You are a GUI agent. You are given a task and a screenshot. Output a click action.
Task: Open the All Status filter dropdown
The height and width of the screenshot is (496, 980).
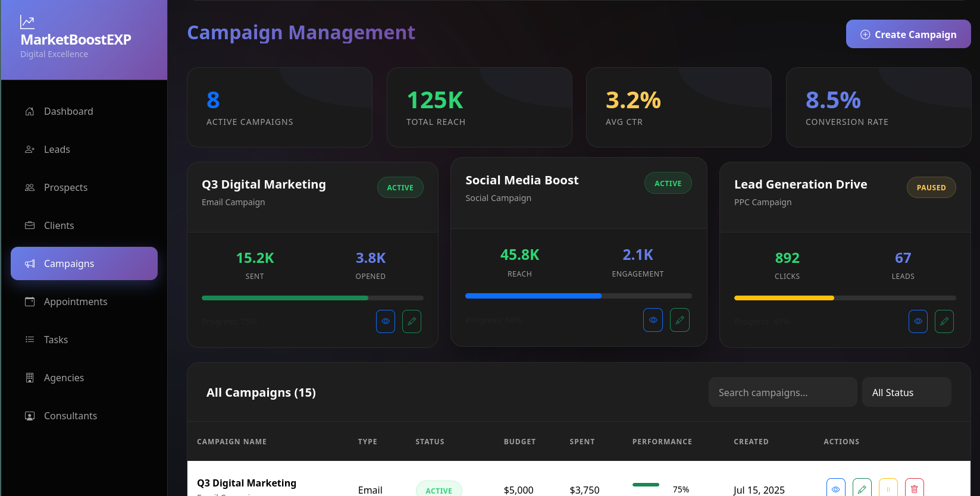906,393
